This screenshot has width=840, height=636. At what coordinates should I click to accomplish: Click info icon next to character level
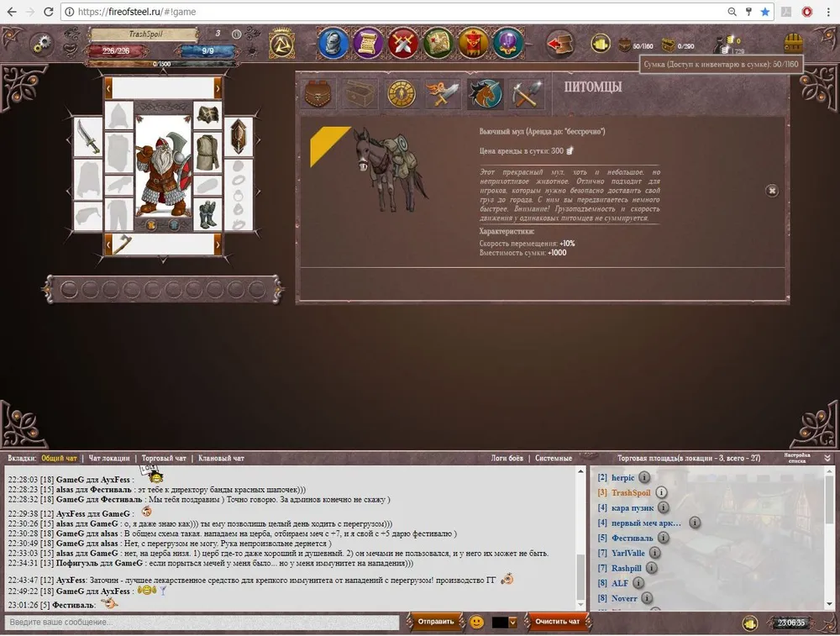pyautogui.click(x=236, y=34)
